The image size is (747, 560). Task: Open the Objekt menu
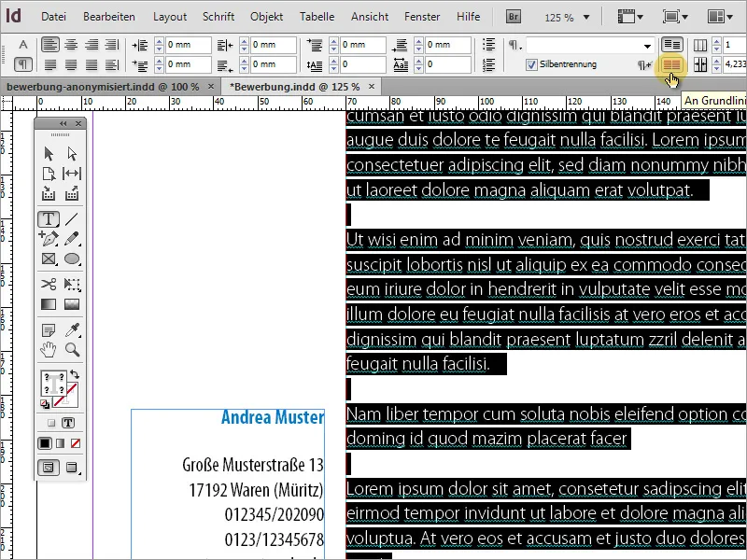coord(266,17)
